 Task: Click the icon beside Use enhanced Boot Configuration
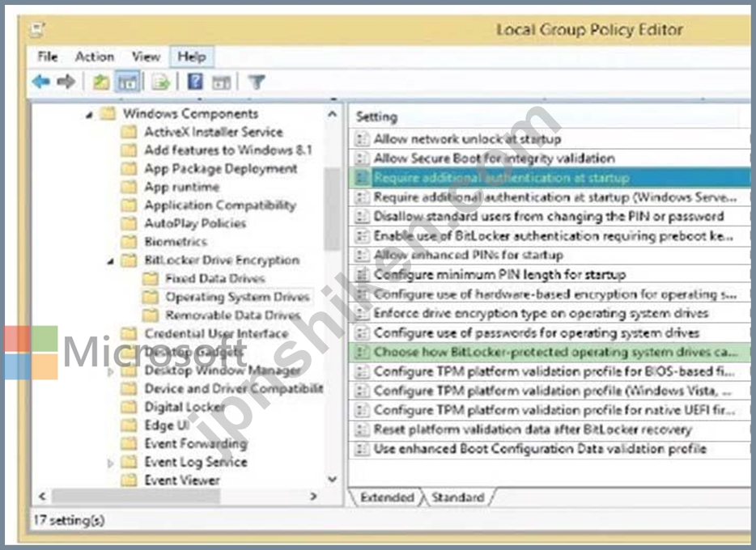[361, 449]
